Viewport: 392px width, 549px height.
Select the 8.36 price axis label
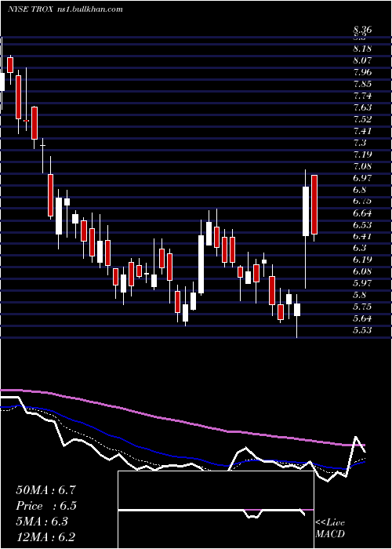pos(362,31)
